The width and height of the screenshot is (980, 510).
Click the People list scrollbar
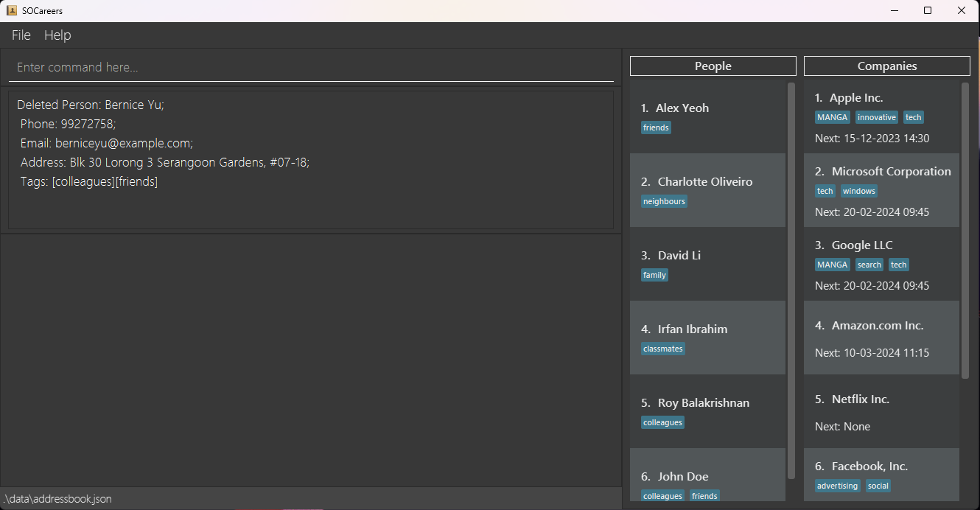(791, 280)
